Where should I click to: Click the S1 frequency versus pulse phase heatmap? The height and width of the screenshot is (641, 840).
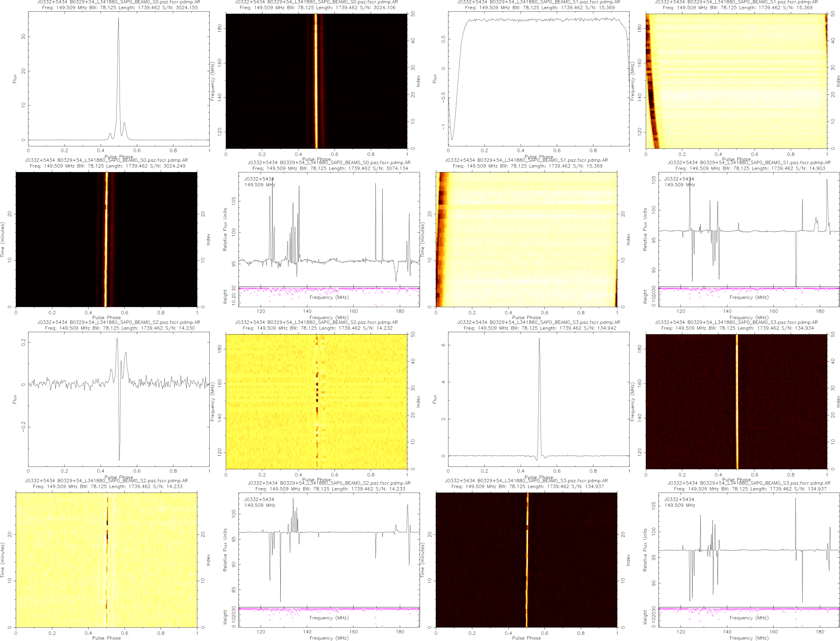[736, 81]
